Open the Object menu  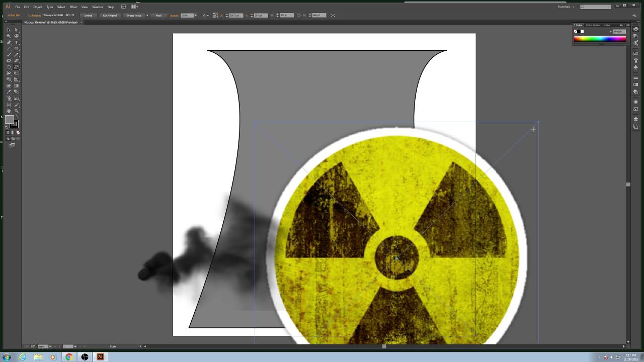click(38, 7)
